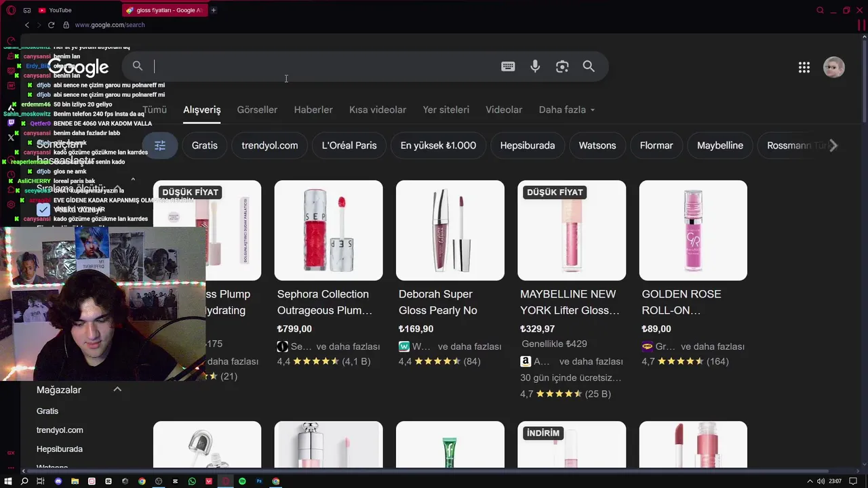Open the Videolar tab

click(x=504, y=110)
